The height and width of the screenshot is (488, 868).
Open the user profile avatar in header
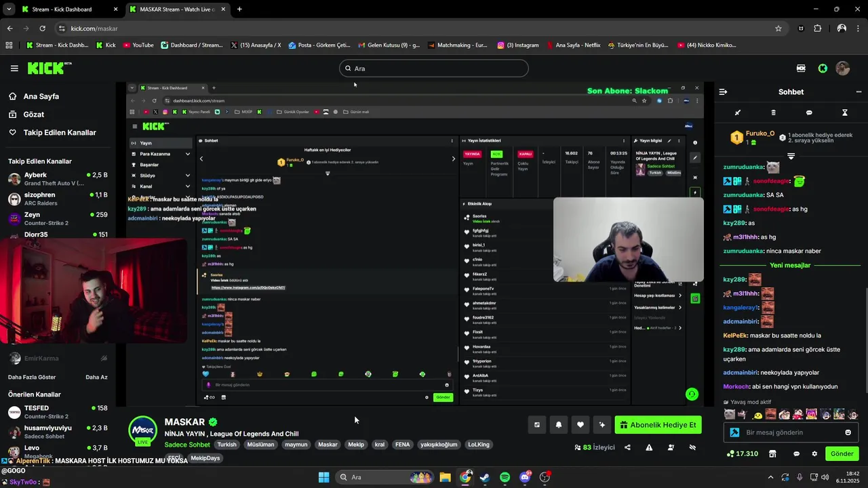point(843,68)
